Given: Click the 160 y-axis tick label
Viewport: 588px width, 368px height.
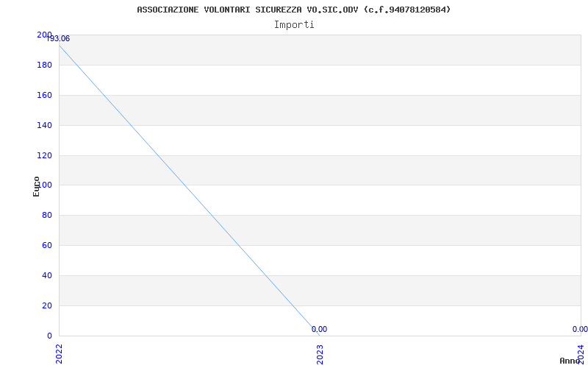Looking at the screenshot, I should (44, 95).
